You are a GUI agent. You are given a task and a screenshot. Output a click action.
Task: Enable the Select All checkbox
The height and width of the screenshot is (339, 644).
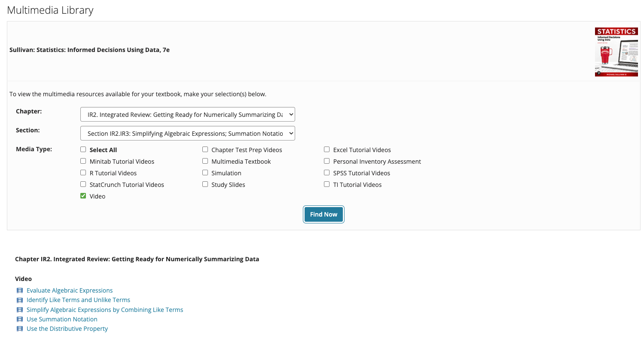tap(83, 150)
